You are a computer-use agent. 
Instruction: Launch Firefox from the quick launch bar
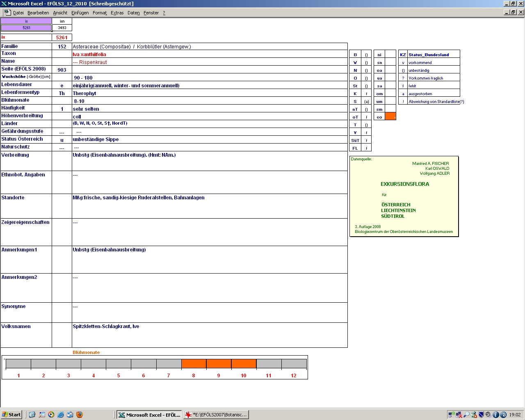pyautogui.click(x=80, y=415)
